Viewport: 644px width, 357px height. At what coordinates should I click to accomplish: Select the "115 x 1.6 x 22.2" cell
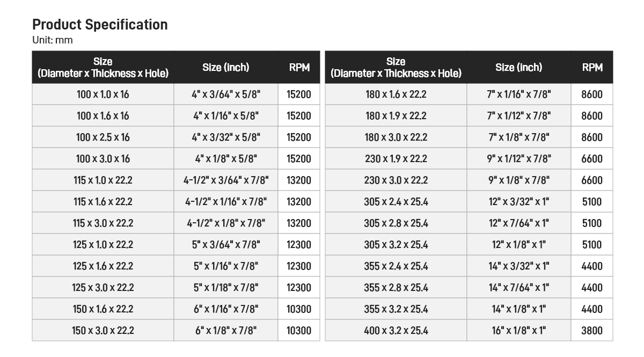pyautogui.click(x=103, y=202)
